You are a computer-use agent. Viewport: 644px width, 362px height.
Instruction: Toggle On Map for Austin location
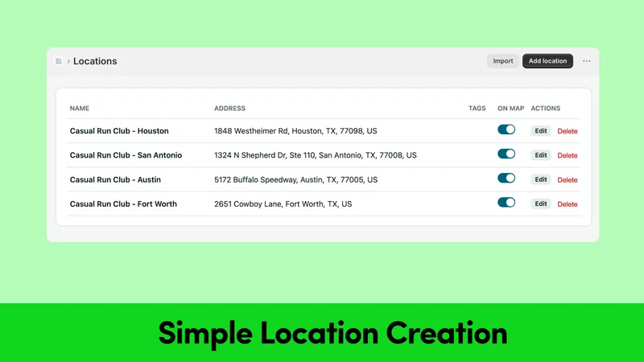point(506,178)
